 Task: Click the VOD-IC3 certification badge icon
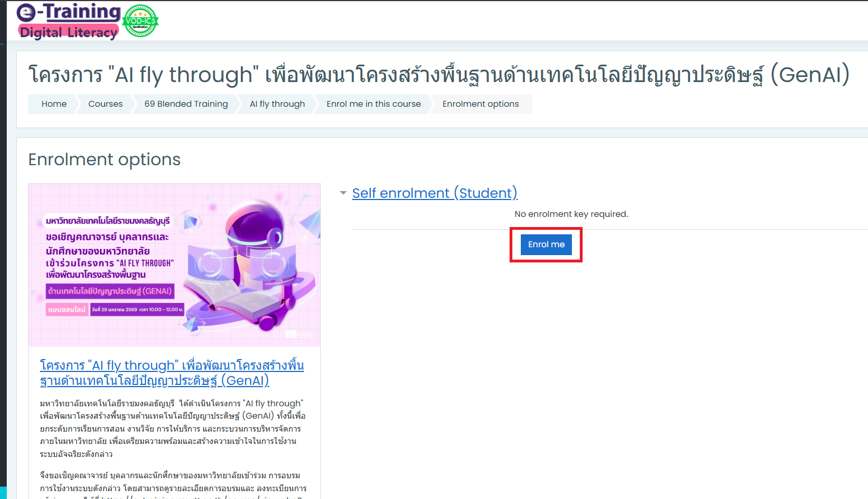point(140,21)
